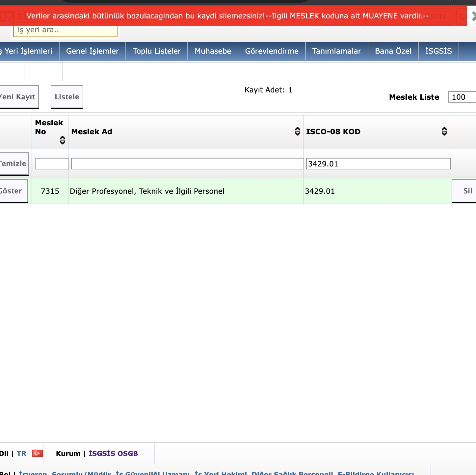
Task: Click the ISCO-08 KOD sort arrows
Action: click(x=444, y=132)
